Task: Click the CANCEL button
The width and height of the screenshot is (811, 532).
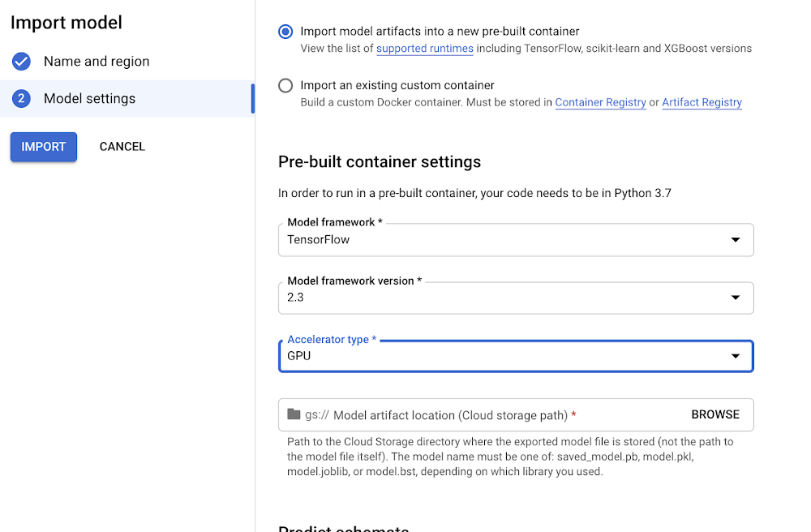Action: click(122, 147)
